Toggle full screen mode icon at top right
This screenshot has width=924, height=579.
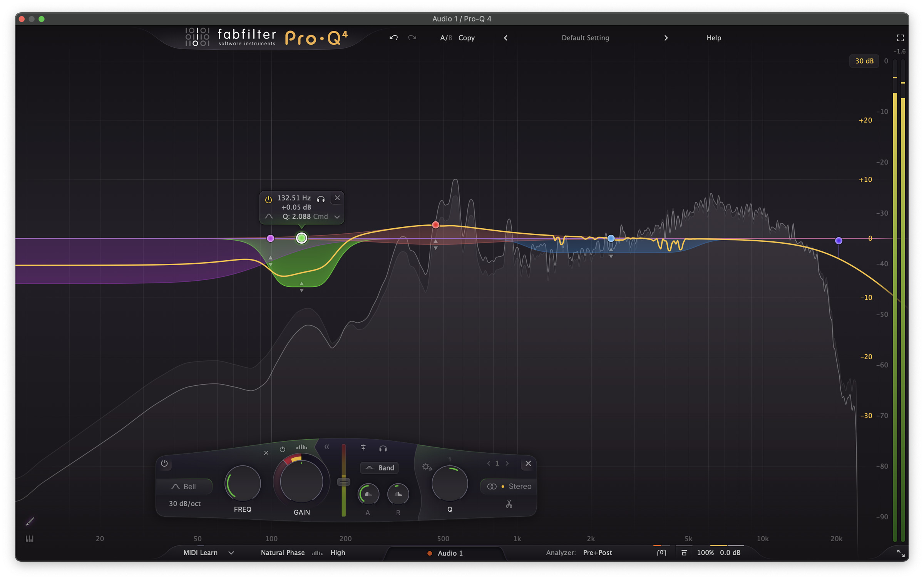click(x=900, y=38)
